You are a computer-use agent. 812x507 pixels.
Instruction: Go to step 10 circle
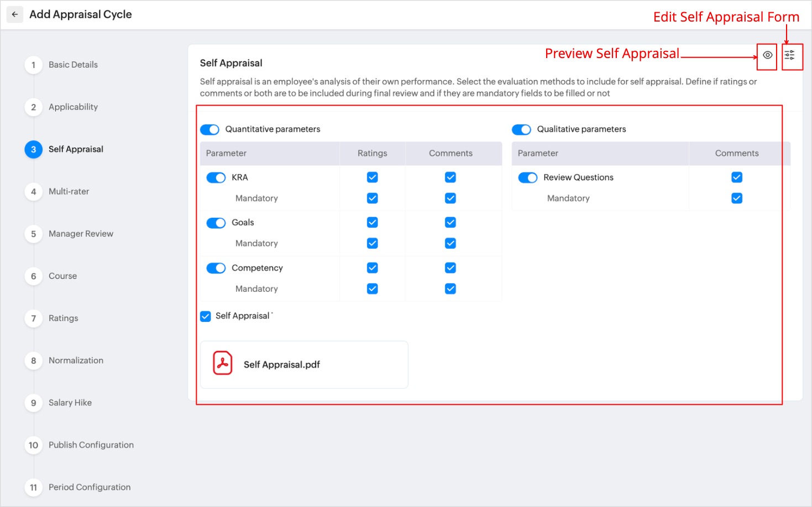(34, 445)
